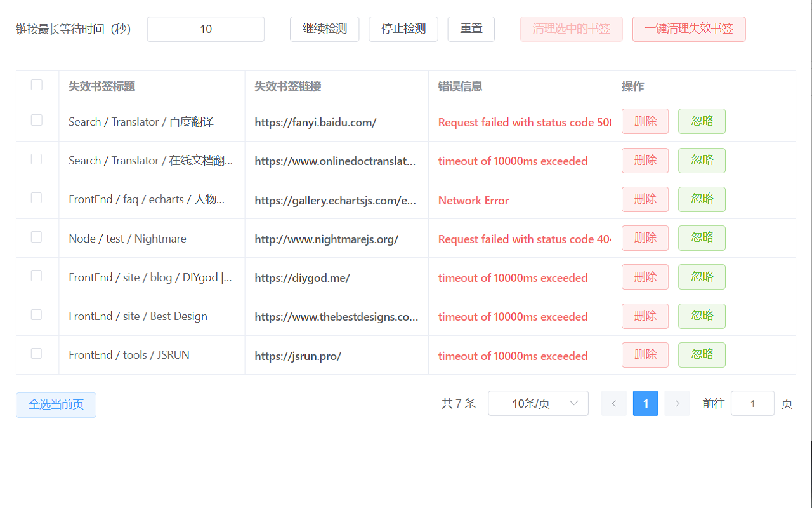
Task: Ignore the echarts gallery bookmark
Action: point(702,199)
